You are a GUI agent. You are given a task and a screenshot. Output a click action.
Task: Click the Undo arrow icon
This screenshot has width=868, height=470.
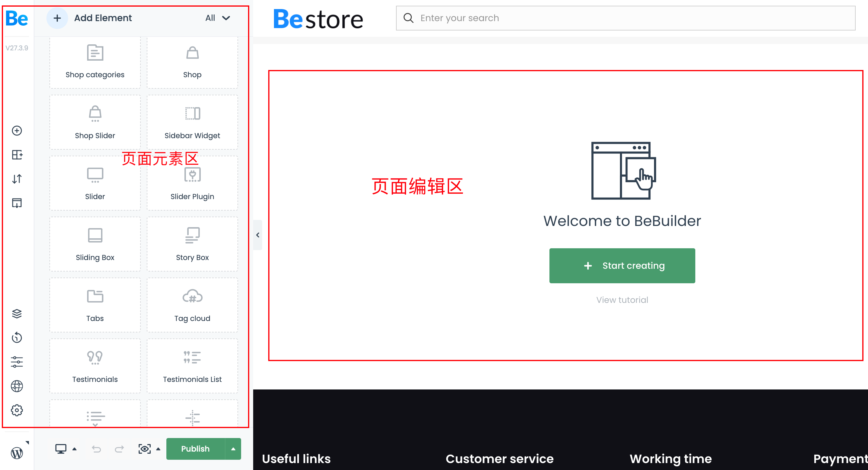click(96, 449)
